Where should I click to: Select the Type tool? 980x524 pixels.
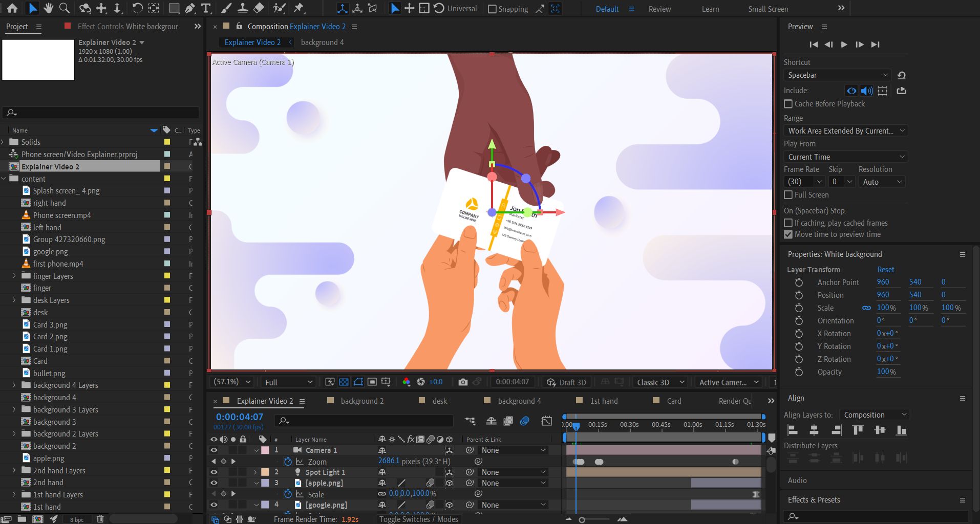[x=206, y=8]
